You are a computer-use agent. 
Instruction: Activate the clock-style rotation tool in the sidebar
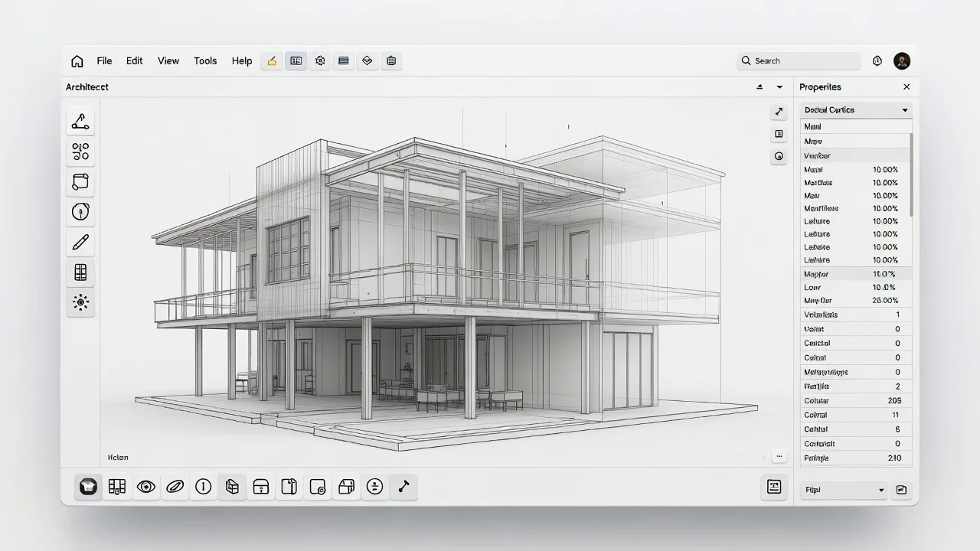pos(80,212)
